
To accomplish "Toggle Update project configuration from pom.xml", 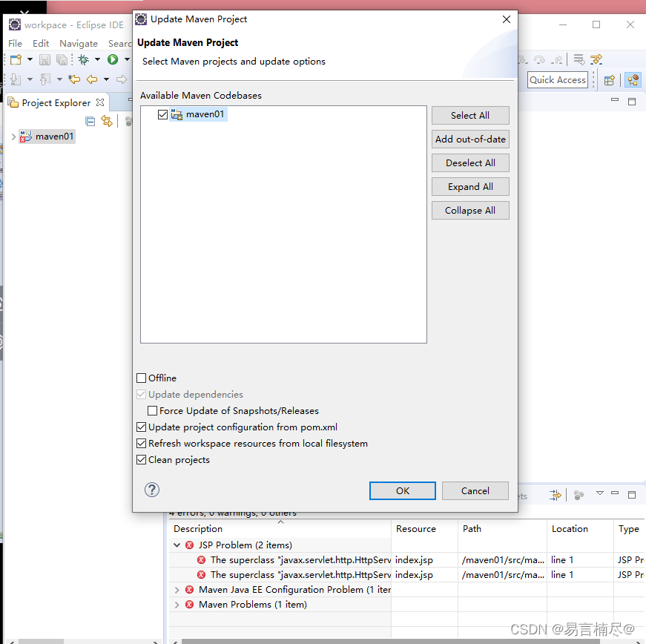I will [x=142, y=427].
